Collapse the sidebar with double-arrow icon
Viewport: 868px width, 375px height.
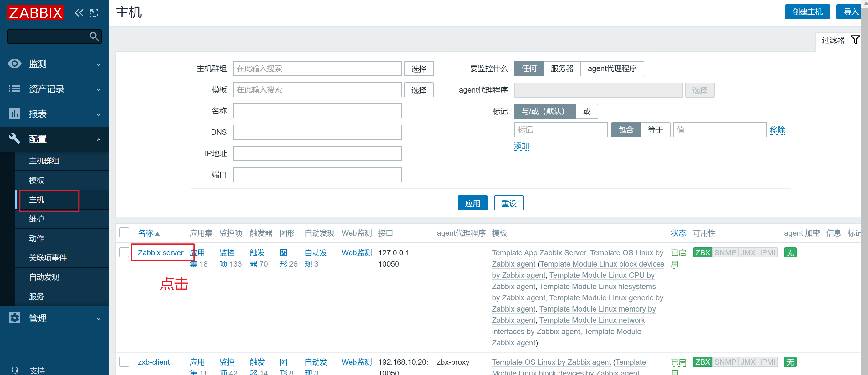79,13
